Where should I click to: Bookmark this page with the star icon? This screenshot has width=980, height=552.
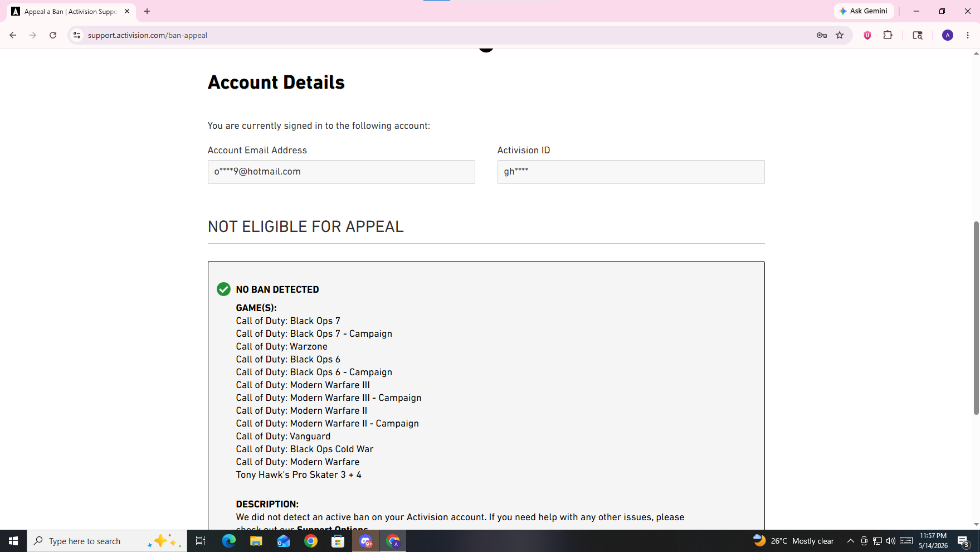point(840,35)
